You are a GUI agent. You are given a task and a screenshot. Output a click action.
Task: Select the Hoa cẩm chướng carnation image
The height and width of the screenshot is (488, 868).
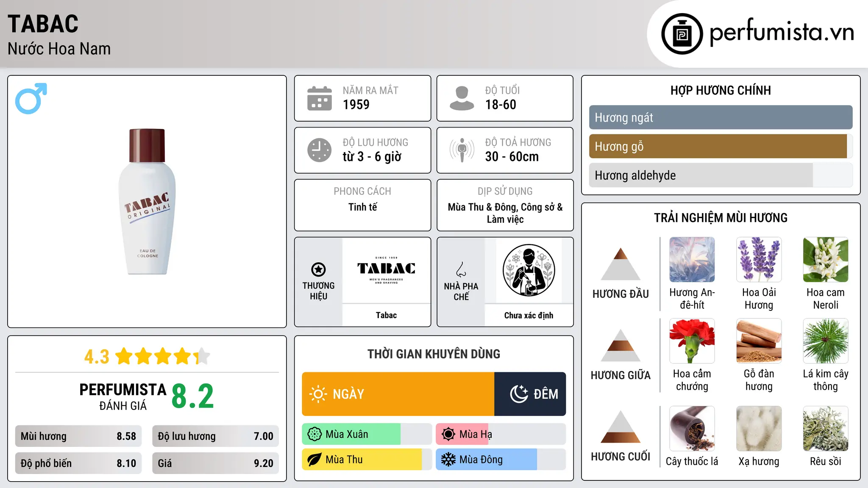692,341
